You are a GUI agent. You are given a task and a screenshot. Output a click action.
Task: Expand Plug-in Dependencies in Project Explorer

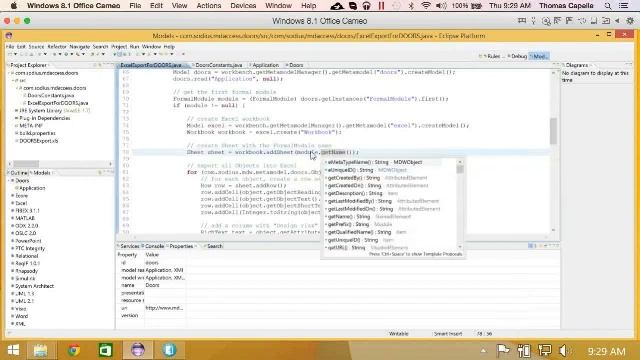click(x=17, y=118)
